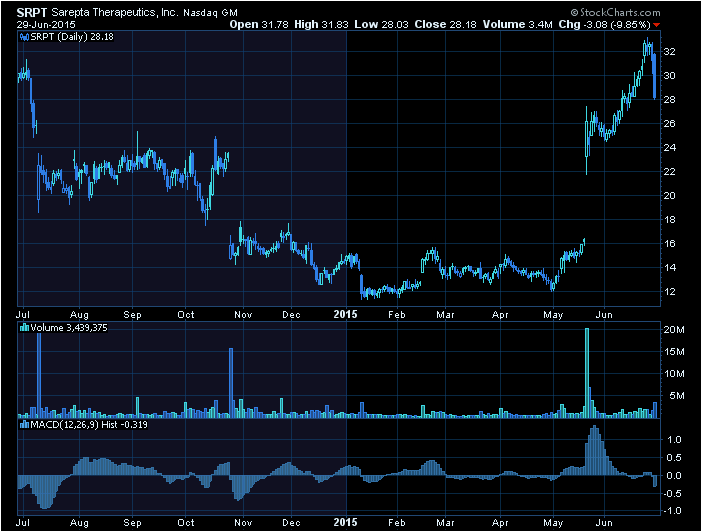This screenshot has width=702, height=532.
Task: Click the -1.0 label on the MACD axis
Action: point(672,511)
